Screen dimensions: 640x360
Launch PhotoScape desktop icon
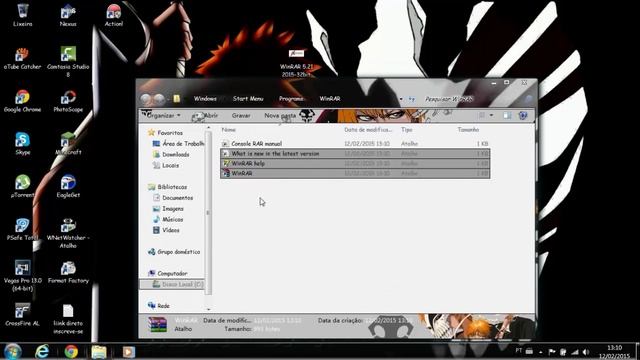pos(68,101)
